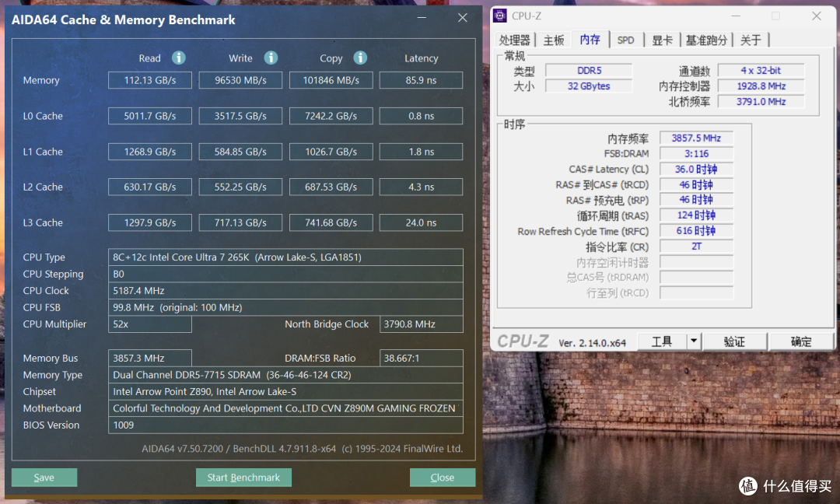Click the Close button in AIDA64
Image resolution: width=840 pixels, height=504 pixels.
pos(443,478)
